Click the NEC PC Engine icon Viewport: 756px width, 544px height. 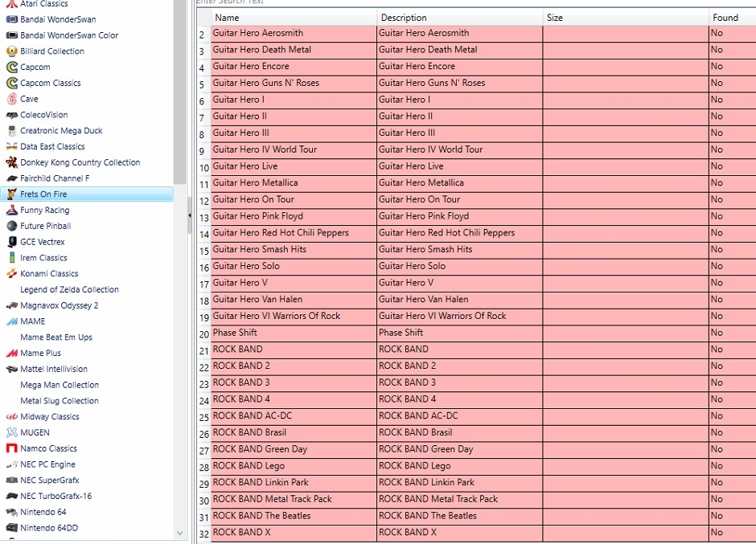tap(11, 464)
